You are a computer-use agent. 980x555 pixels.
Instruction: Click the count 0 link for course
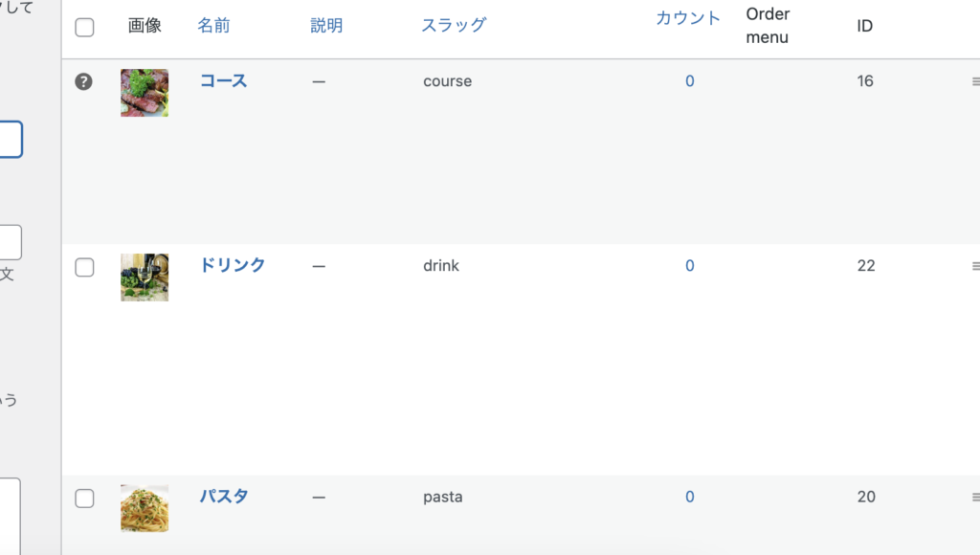point(689,81)
